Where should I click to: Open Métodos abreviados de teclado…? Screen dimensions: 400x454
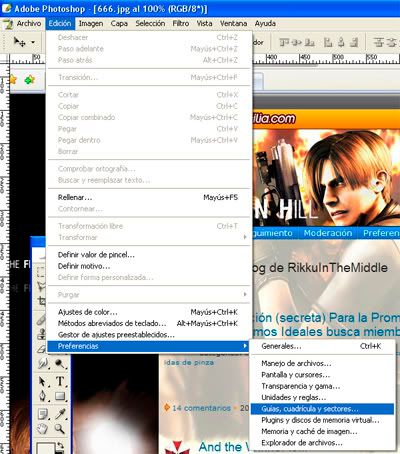point(149,323)
